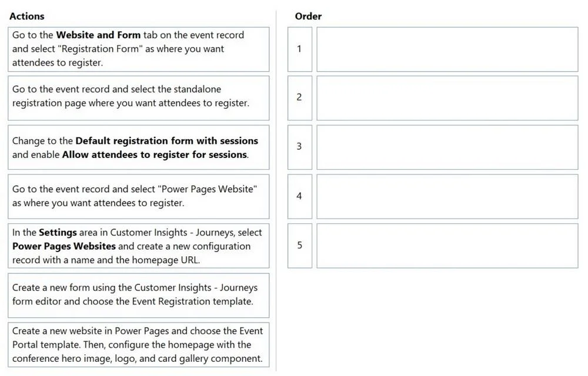
Task: Select the standalone registration page action
Action: (138, 98)
